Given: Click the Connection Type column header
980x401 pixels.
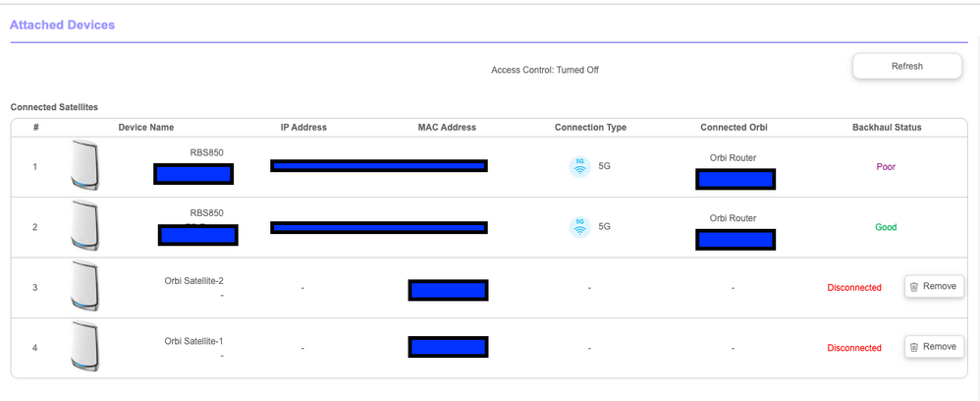Looking at the screenshot, I should pos(590,128).
